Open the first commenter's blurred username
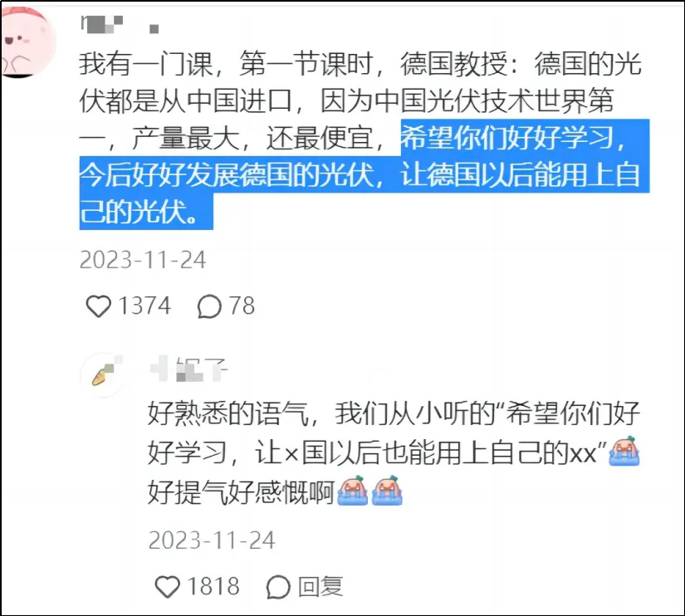The height and width of the screenshot is (616, 685). pos(120,24)
